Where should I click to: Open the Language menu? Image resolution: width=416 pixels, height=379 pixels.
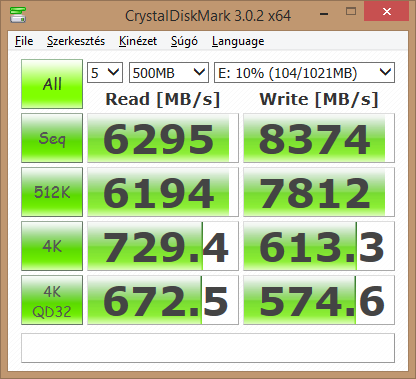click(x=238, y=41)
